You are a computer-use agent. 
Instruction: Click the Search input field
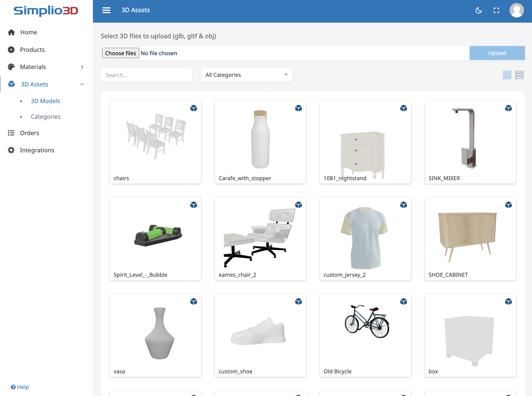[x=146, y=75]
